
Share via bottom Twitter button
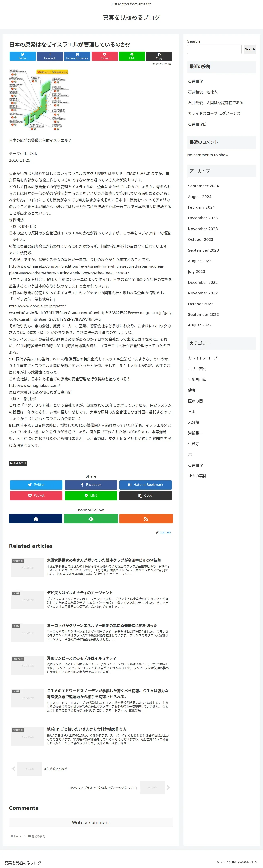[x=36, y=485]
